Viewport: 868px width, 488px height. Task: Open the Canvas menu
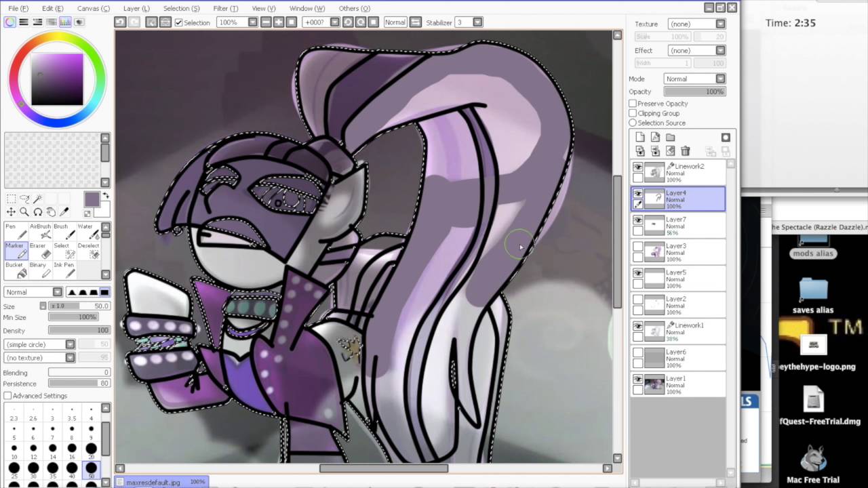93,8
